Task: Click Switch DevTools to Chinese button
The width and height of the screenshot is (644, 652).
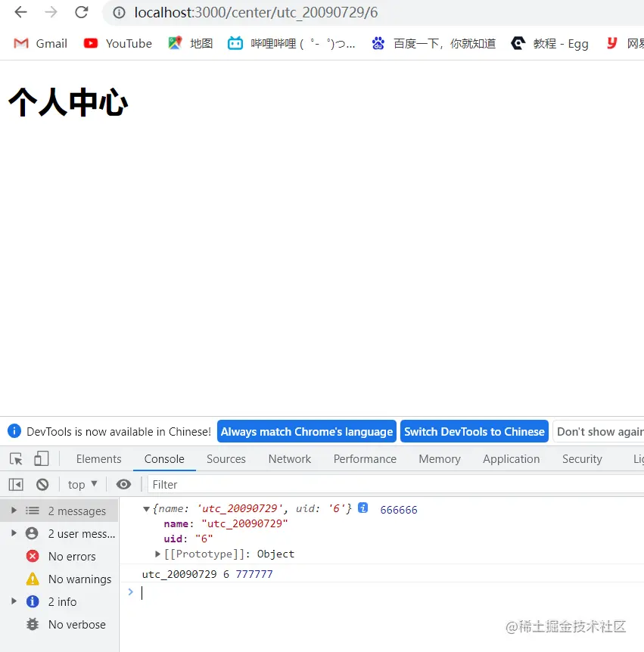Action: 474,432
